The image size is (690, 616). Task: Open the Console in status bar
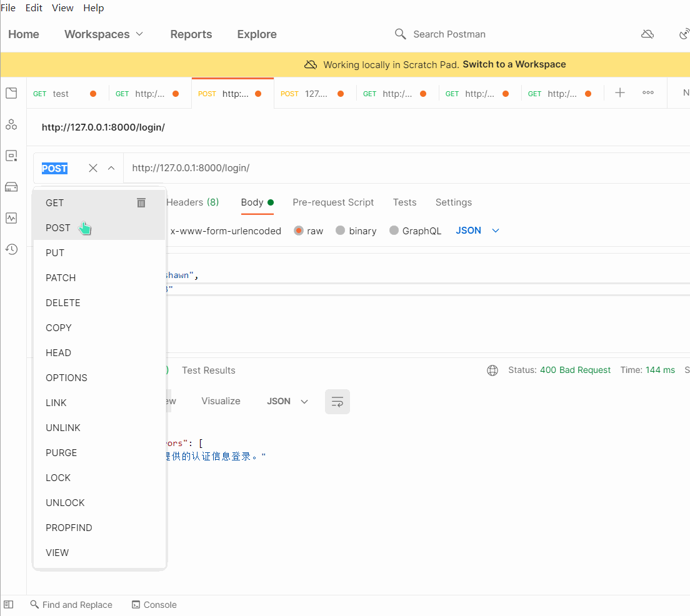(x=154, y=605)
